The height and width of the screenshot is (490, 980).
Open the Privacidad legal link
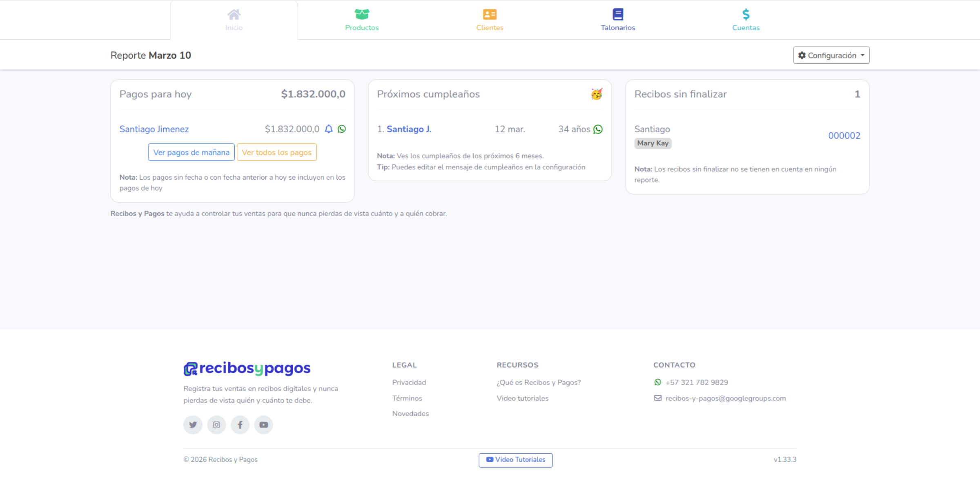pos(409,382)
